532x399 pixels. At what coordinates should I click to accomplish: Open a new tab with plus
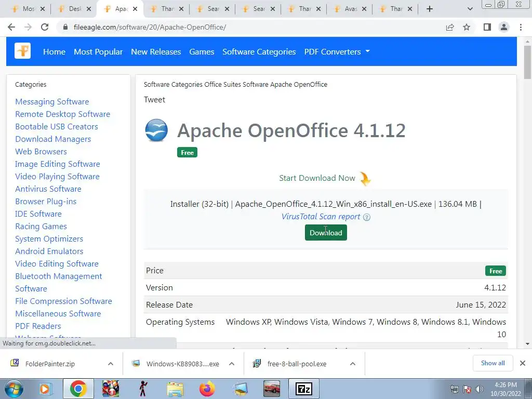[x=430, y=9]
